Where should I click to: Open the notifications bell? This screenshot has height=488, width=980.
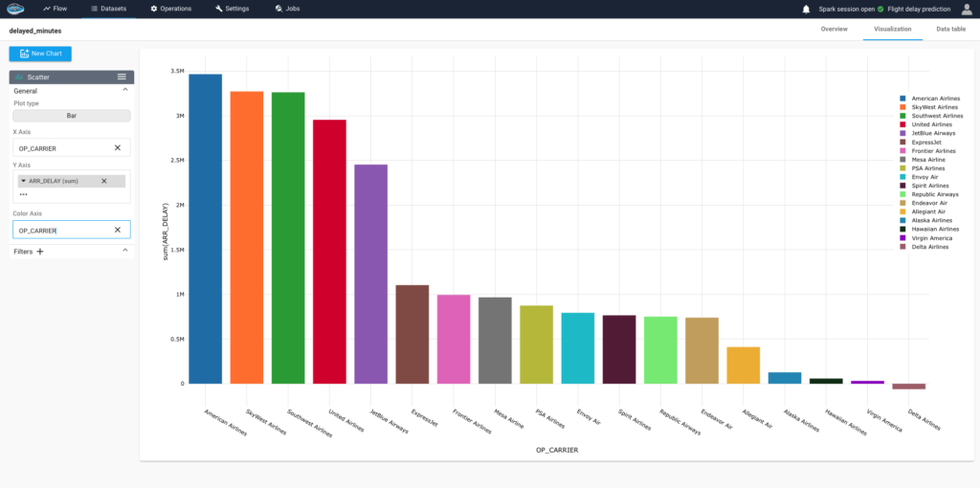click(806, 9)
